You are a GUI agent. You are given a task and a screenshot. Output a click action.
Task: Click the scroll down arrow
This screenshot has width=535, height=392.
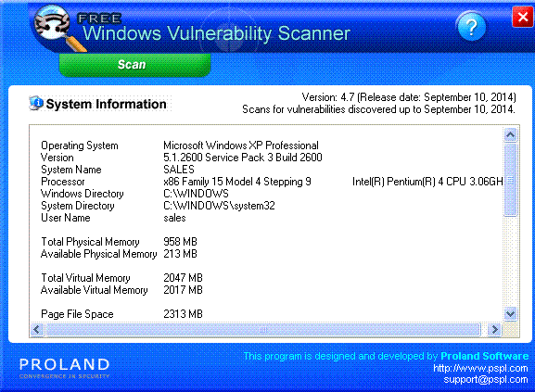click(x=511, y=313)
